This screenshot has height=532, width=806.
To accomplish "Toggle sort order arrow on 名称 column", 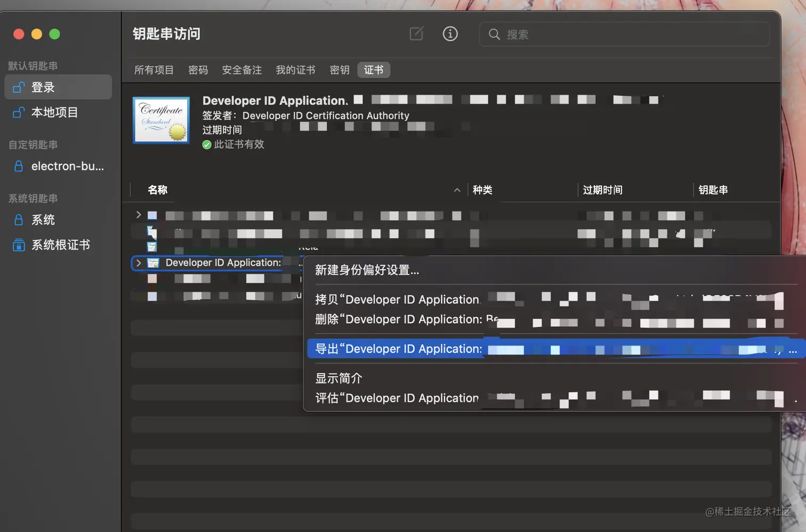I will (x=457, y=190).
